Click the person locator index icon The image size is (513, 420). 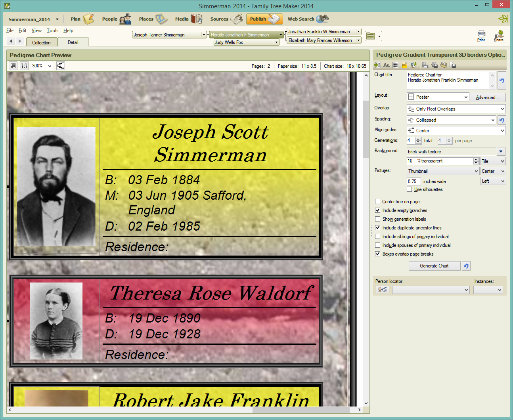(x=382, y=290)
